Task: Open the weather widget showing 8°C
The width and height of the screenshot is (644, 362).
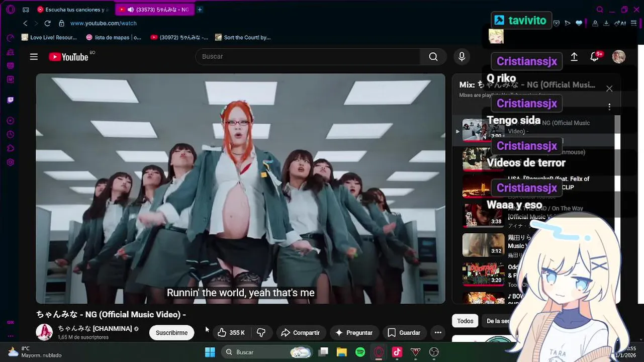Action: click(x=34, y=352)
